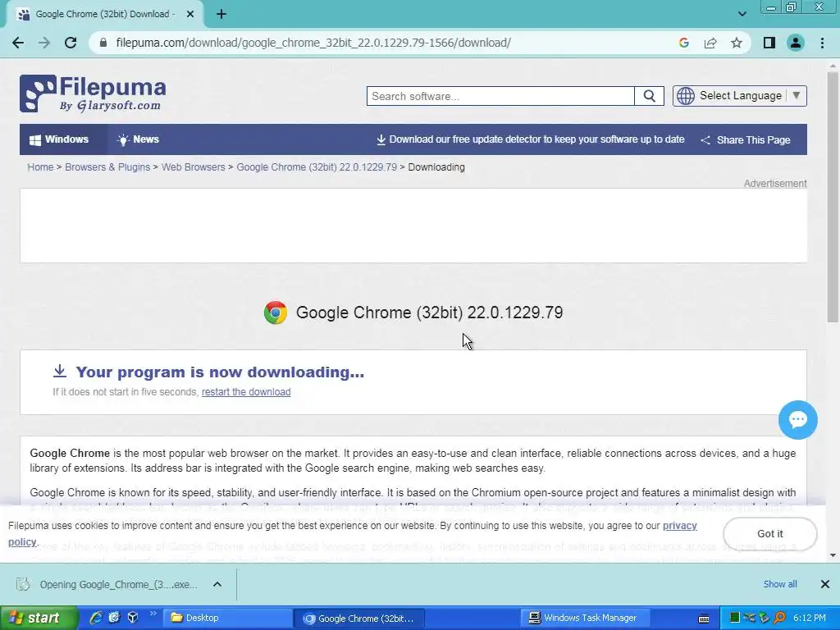The width and height of the screenshot is (840, 630).
Task: Open the Chrome profile avatar menu
Action: (x=796, y=43)
